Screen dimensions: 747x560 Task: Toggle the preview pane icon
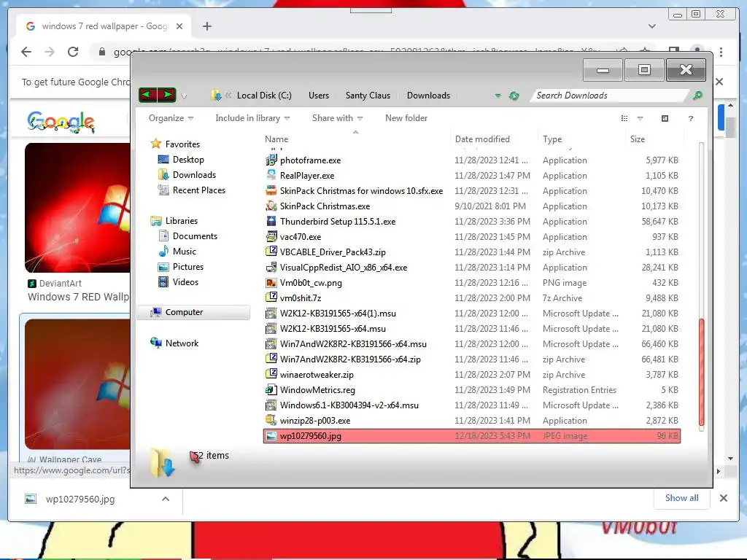tap(665, 118)
